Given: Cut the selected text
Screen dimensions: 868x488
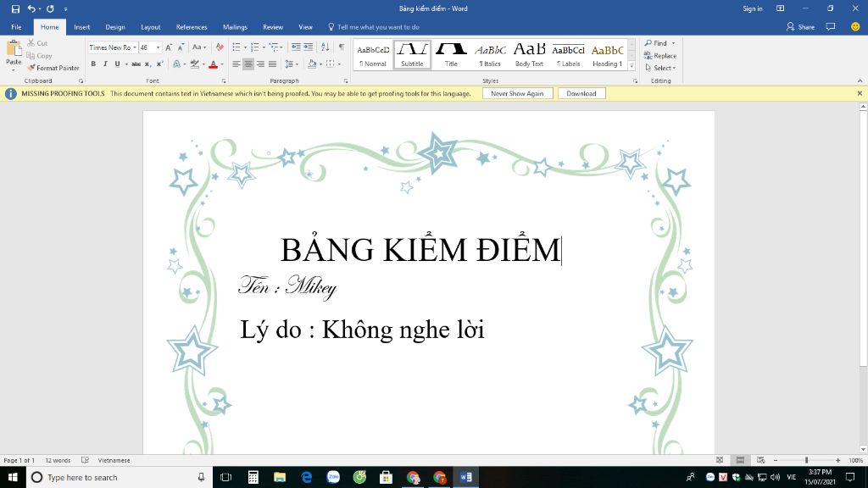Looking at the screenshot, I should [x=37, y=43].
